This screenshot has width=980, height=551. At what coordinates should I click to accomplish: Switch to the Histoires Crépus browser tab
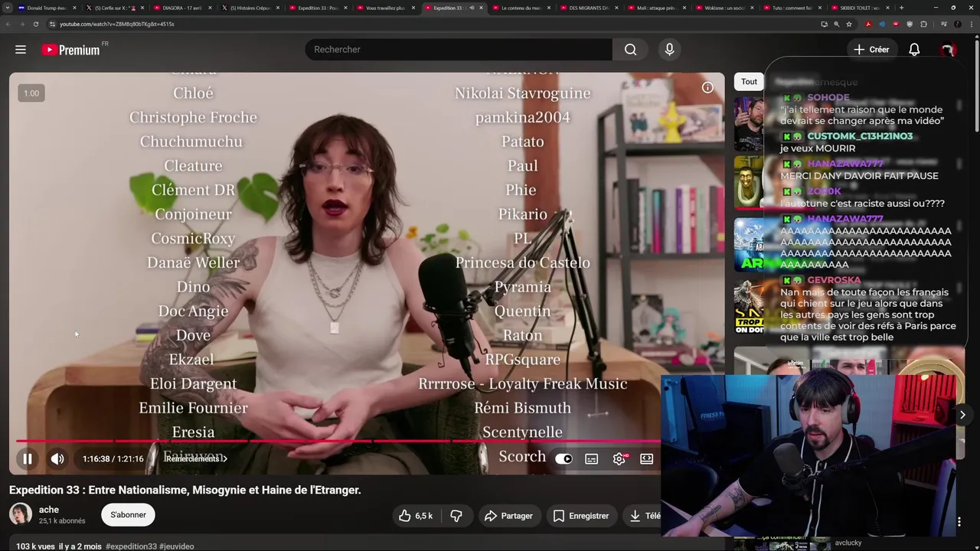coord(251,8)
